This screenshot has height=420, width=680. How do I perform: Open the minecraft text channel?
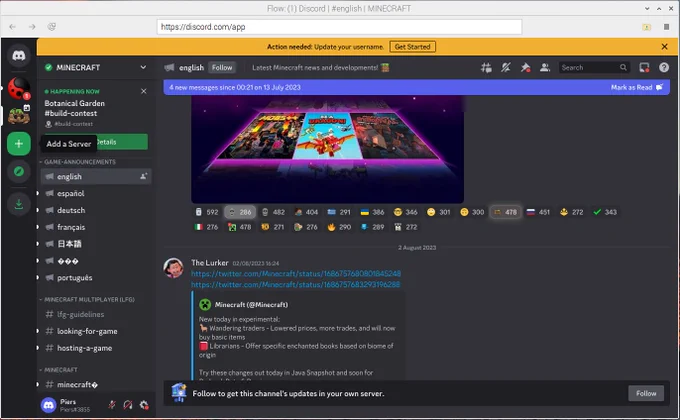(96, 384)
